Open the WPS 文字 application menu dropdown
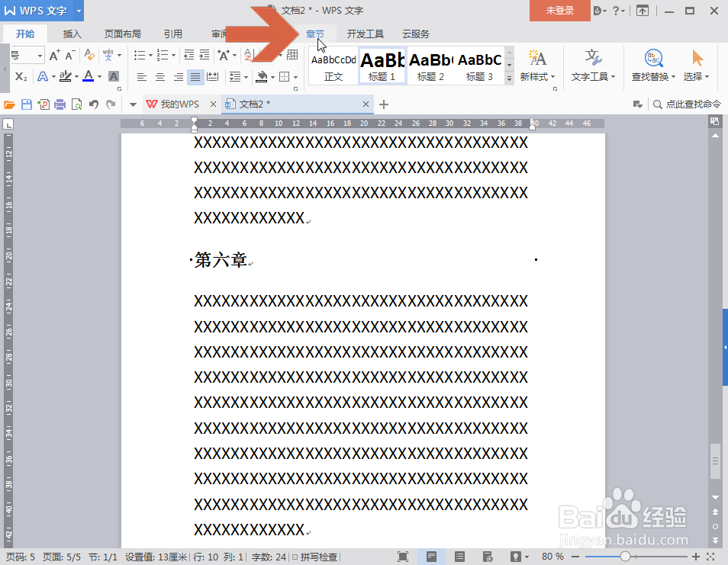This screenshot has height=565, width=728. click(79, 11)
